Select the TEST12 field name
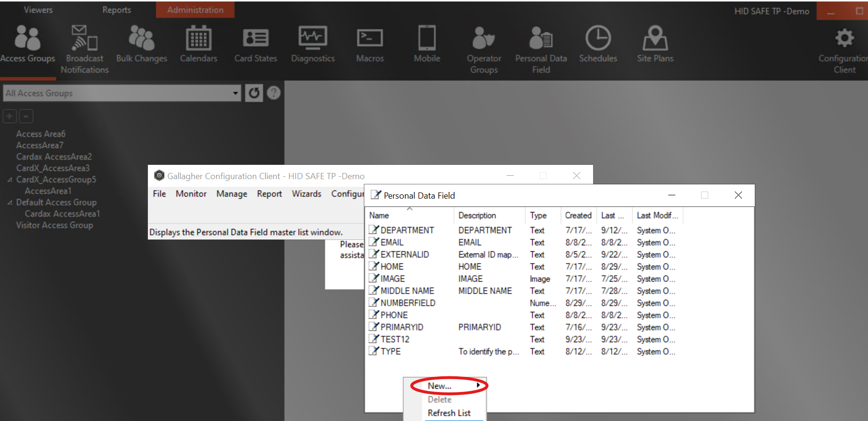The width and height of the screenshot is (868, 421). pyautogui.click(x=395, y=339)
